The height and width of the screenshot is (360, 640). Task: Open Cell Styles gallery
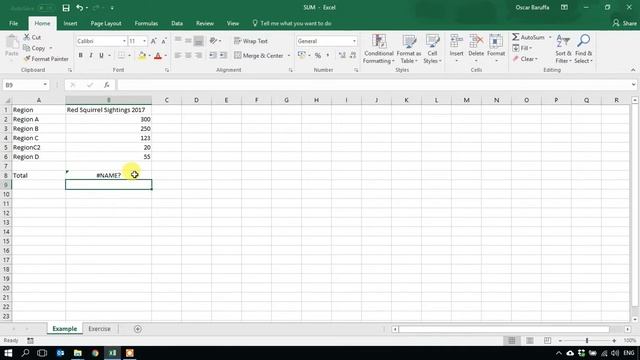pos(432,49)
